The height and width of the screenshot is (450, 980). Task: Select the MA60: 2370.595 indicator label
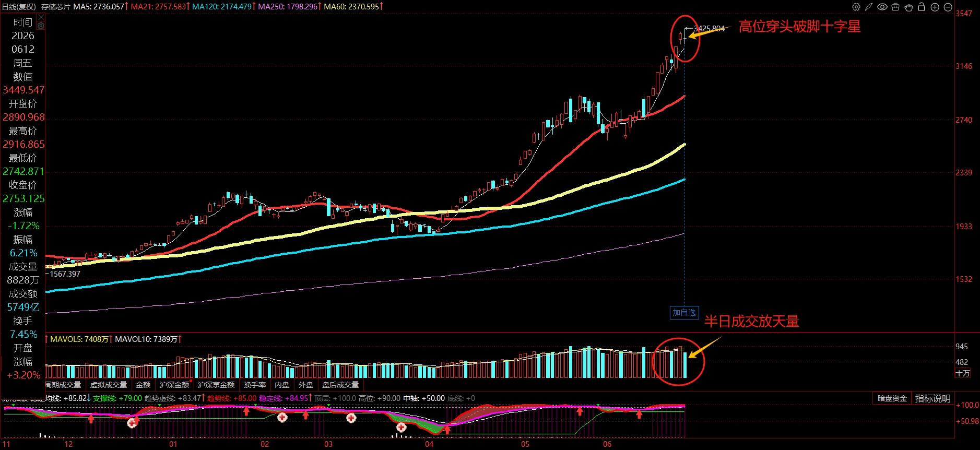tap(351, 7)
